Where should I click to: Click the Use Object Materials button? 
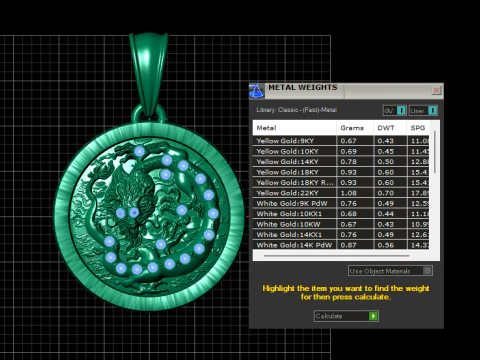pyautogui.click(x=390, y=271)
